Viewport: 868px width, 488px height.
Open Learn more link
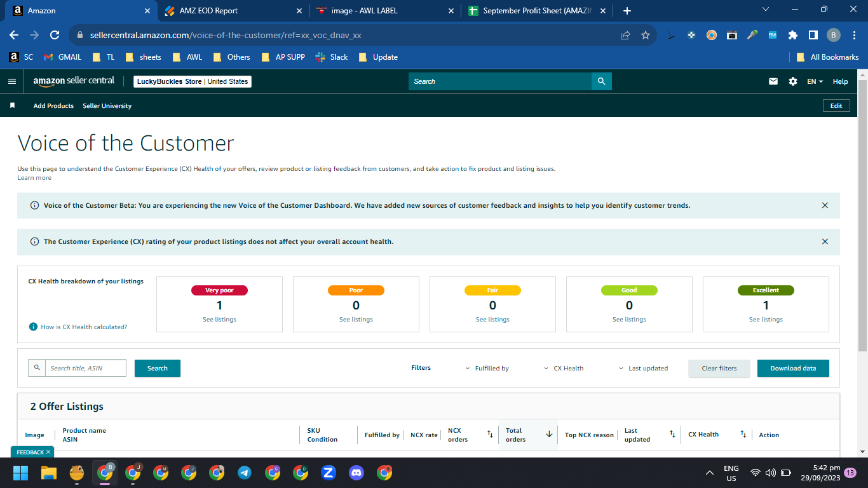[x=34, y=178]
